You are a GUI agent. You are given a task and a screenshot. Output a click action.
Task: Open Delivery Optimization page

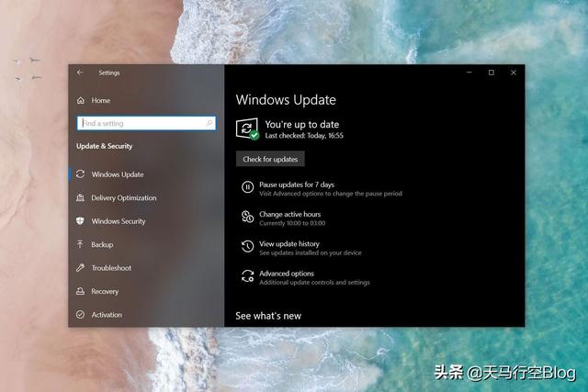coord(124,198)
